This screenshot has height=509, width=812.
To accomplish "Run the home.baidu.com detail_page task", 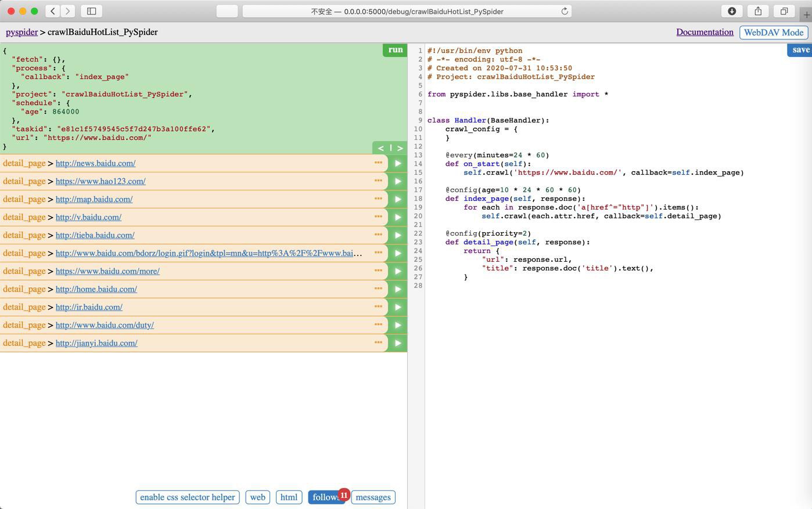I will point(398,290).
